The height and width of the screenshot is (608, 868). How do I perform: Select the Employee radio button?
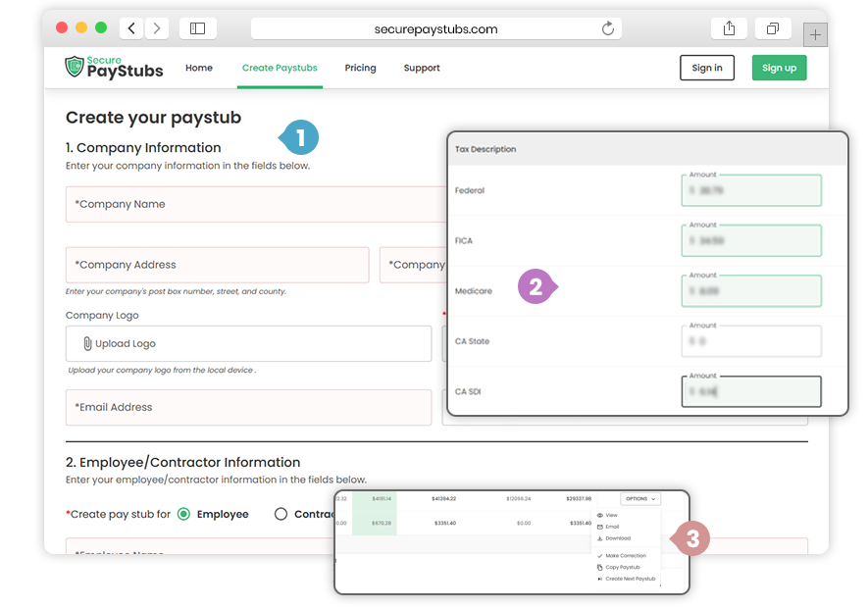(x=183, y=514)
